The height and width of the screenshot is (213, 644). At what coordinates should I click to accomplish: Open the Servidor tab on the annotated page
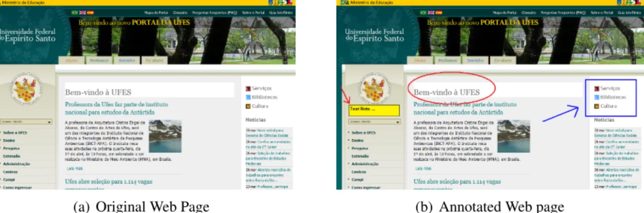[475, 59]
